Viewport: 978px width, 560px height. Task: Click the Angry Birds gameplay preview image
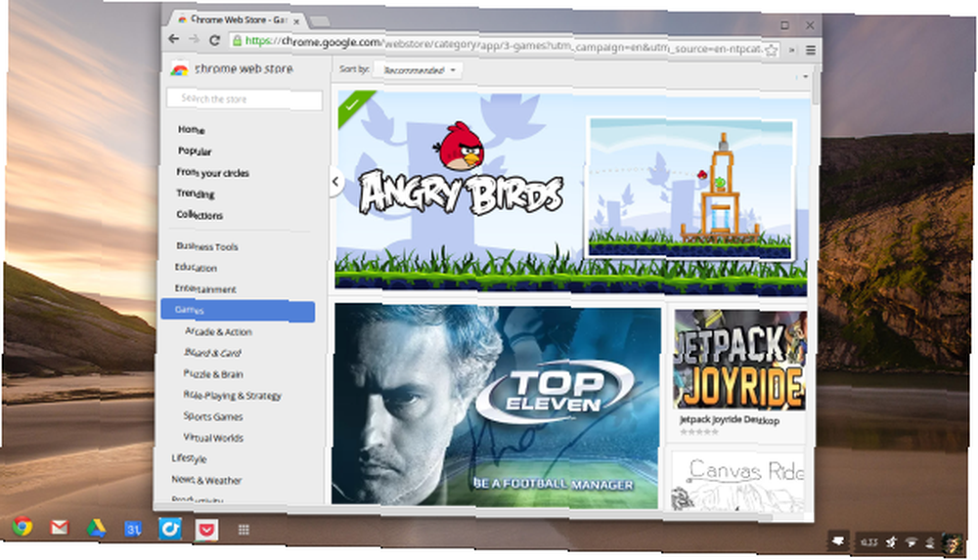(689, 189)
